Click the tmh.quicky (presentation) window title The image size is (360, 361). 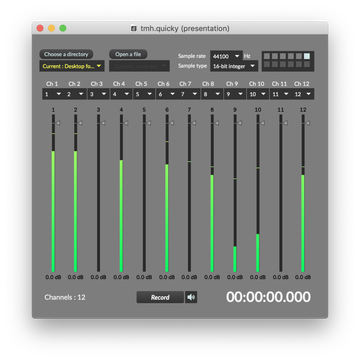[x=185, y=29]
